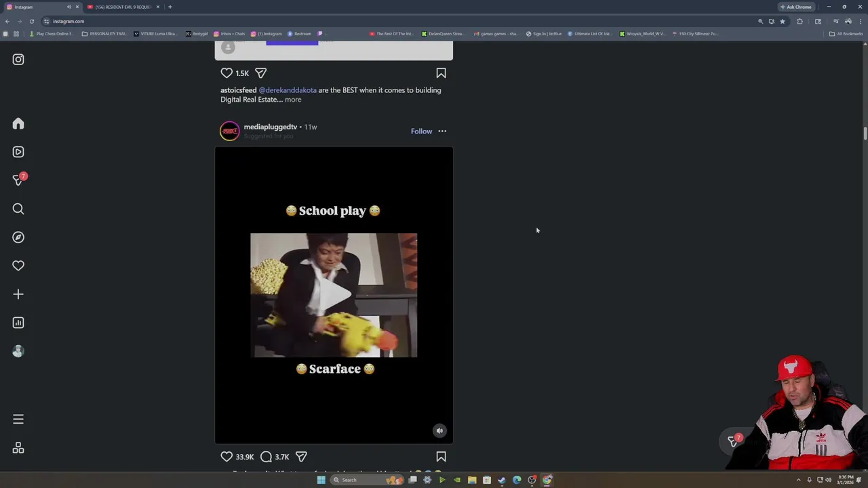Image resolution: width=868 pixels, height=488 pixels.
Task: Share the astoicsfeed post
Action: point(261,73)
